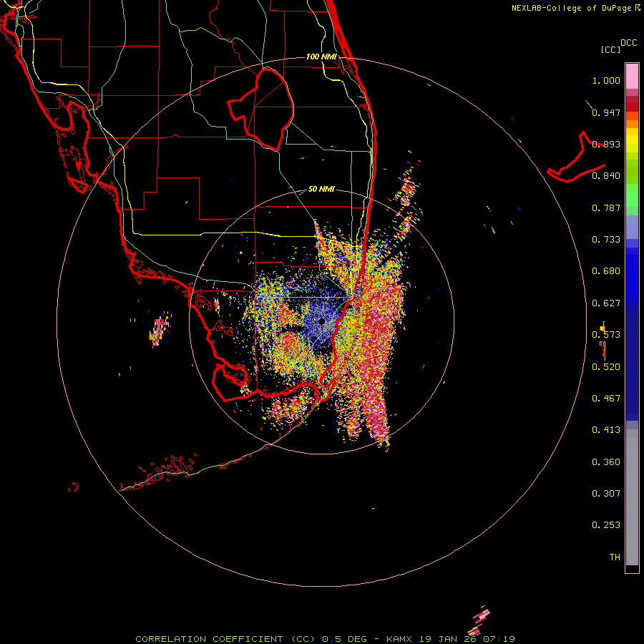Click the 0.680 color scale value
Viewport: 644px width, 644px height.
606,271
